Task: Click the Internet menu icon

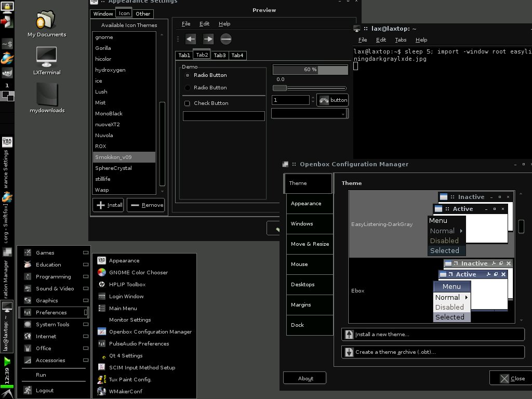Action: click(x=28, y=336)
